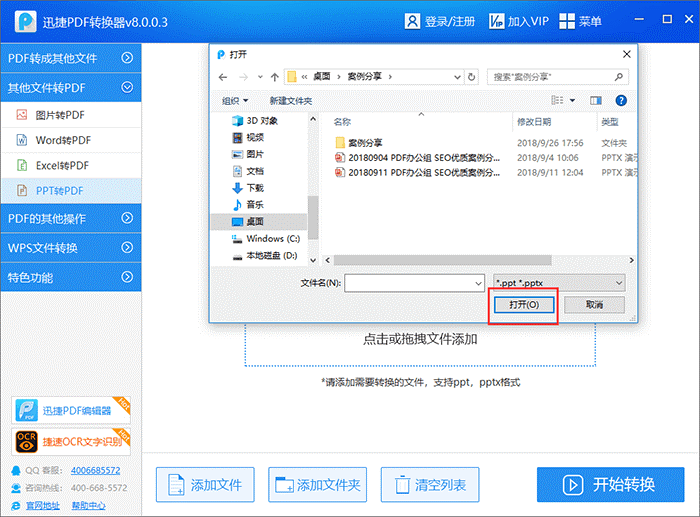Expand the address bar history dropdown
The width and height of the screenshot is (700, 517).
[457, 77]
